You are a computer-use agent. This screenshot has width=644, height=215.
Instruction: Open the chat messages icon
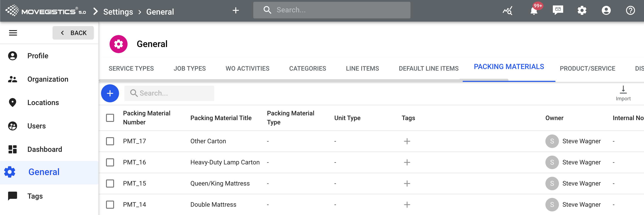point(558,10)
